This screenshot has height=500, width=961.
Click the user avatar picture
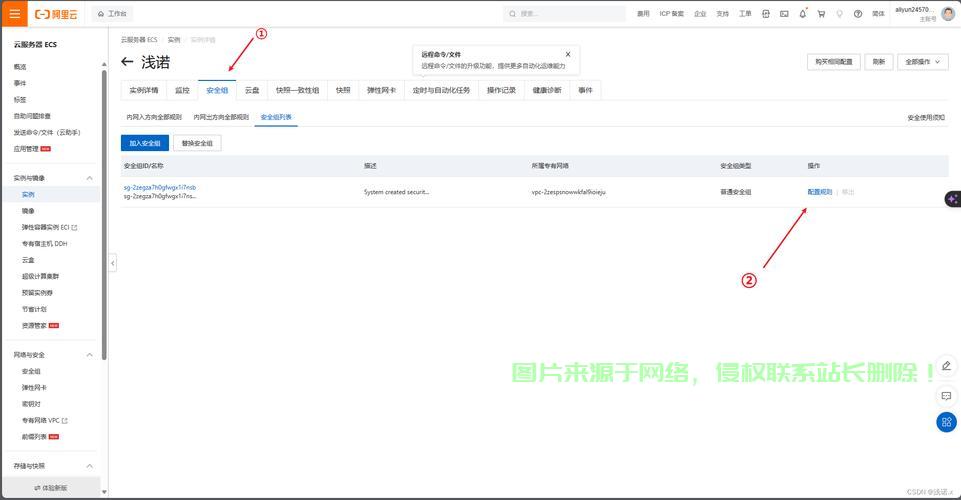(948, 13)
